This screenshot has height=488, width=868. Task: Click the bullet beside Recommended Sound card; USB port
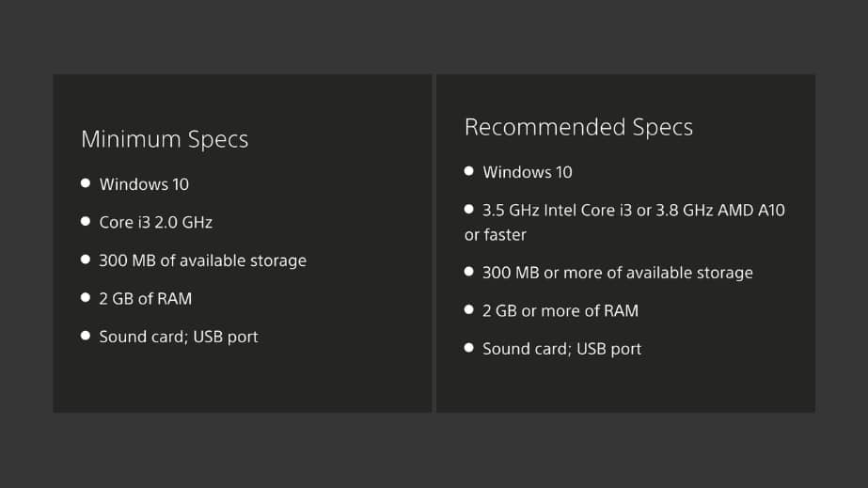[469, 348]
